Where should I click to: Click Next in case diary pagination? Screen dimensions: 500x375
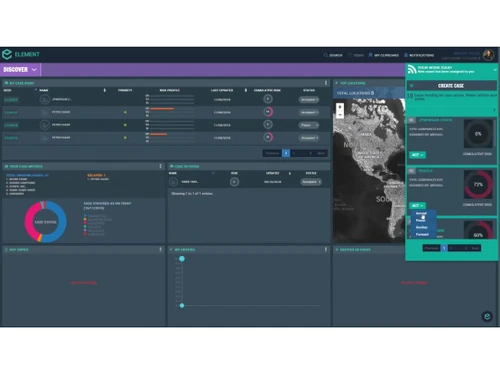pos(321,153)
